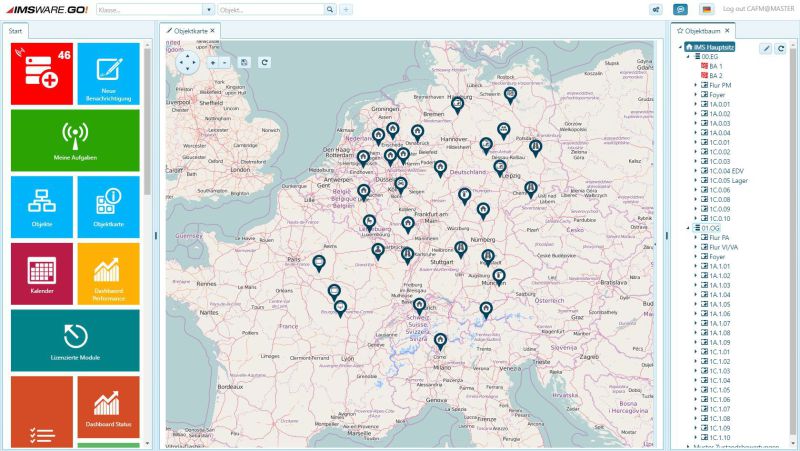The image size is (800, 451).
Task: Click the Objekte tile icon
Action: [42, 202]
